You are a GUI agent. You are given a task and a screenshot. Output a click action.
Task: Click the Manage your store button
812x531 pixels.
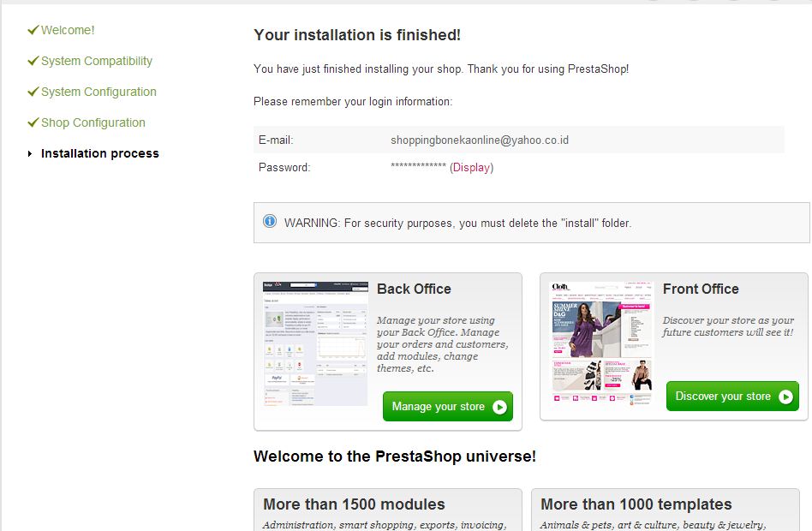point(448,406)
